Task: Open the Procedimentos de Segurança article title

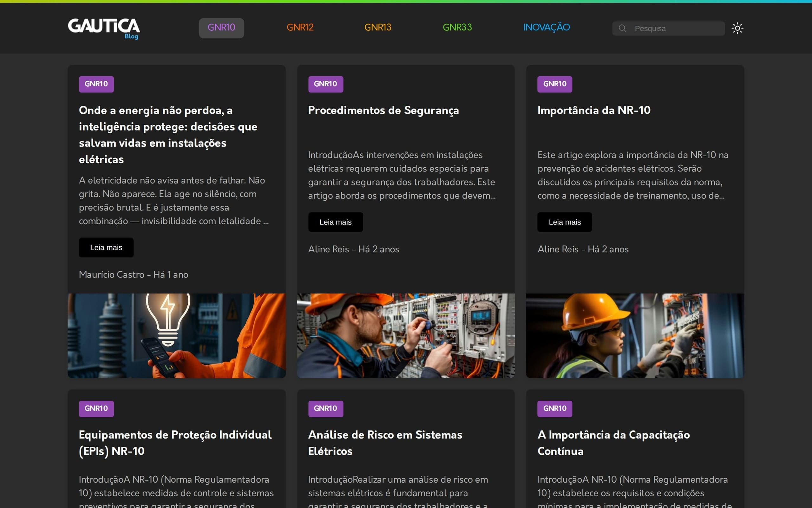Action: pos(383,110)
